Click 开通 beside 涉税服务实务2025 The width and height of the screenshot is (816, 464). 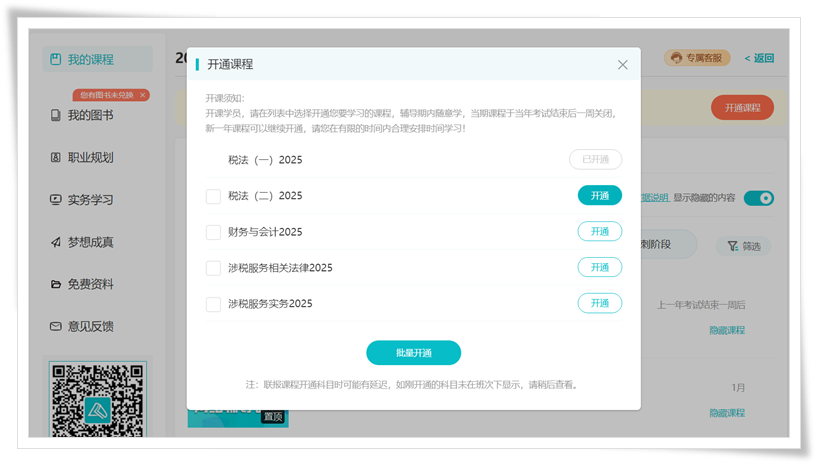[x=599, y=303]
